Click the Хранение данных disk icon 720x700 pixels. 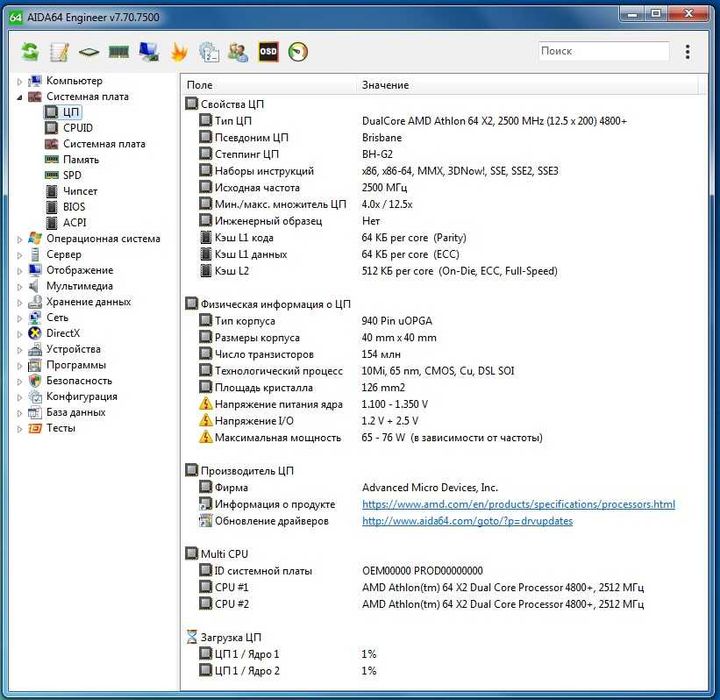coord(35,302)
